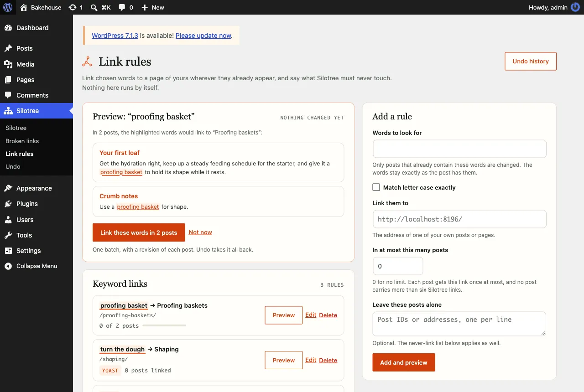
Task: Click the Media icon in sidebar
Action: pyautogui.click(x=8, y=64)
